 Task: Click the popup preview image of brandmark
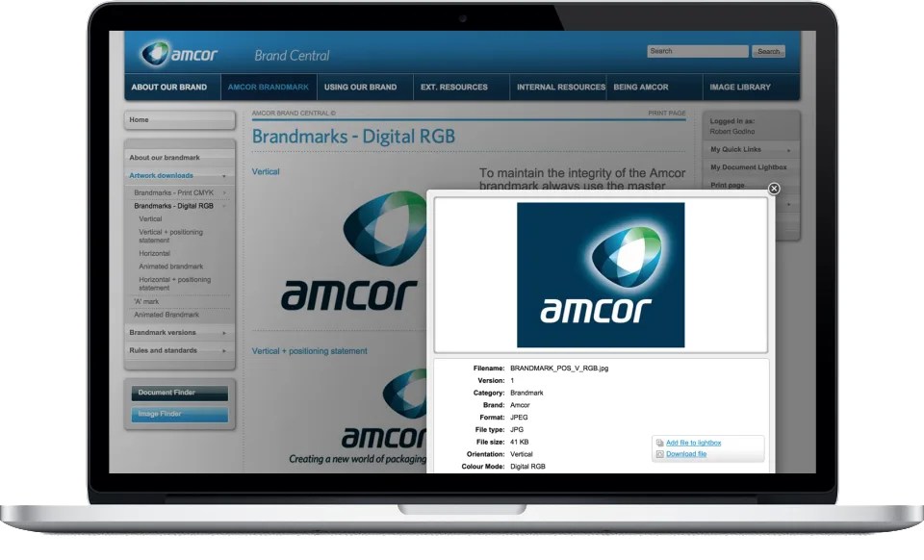click(x=601, y=275)
